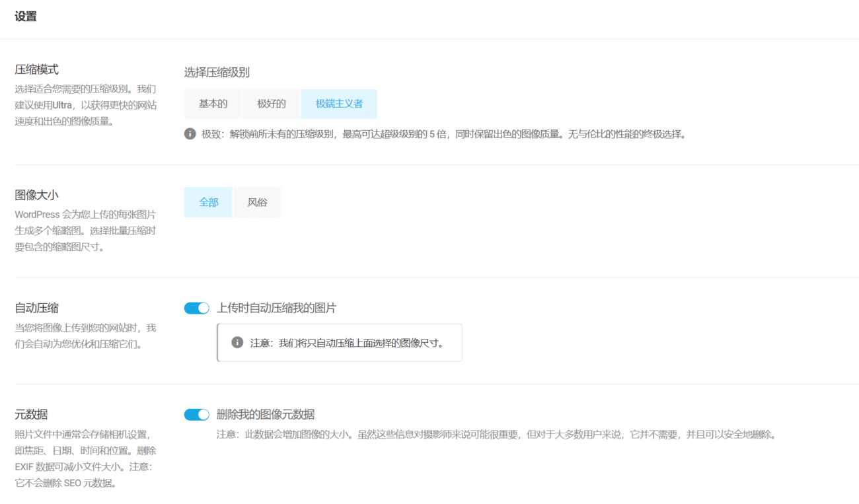Click the 压缩模式 section title
Viewport: 859px width, 504px height.
36,69
